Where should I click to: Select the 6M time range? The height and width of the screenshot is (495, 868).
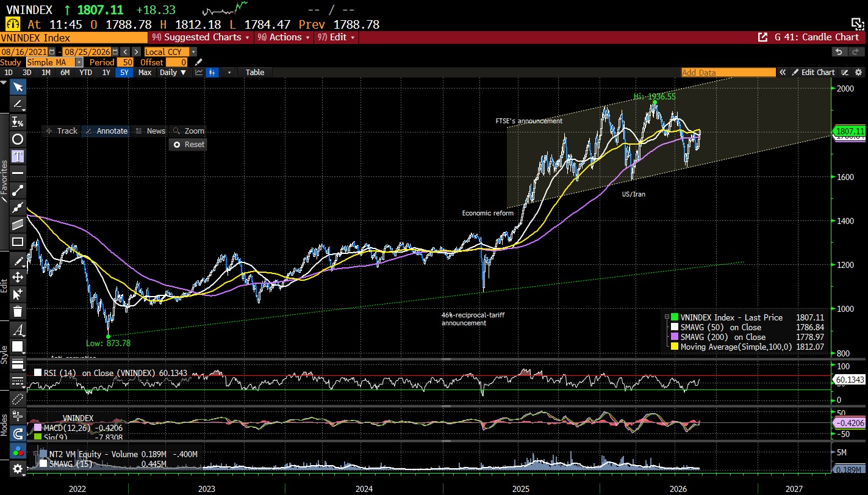click(65, 72)
